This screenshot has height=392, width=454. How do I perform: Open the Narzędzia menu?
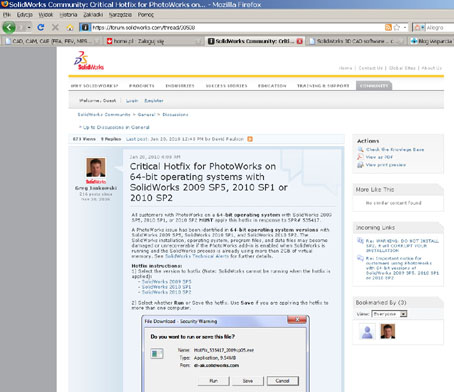coord(120,15)
